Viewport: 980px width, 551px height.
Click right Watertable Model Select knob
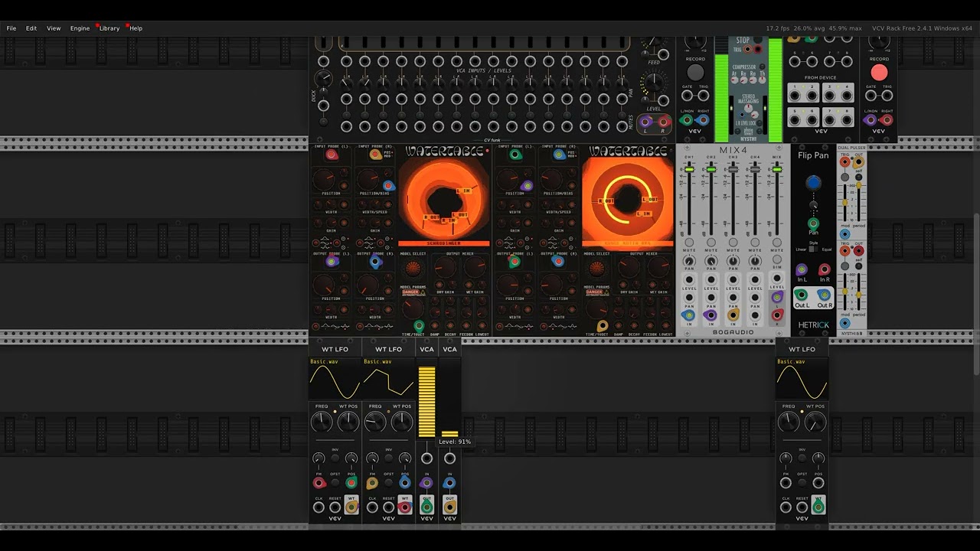coord(596,269)
